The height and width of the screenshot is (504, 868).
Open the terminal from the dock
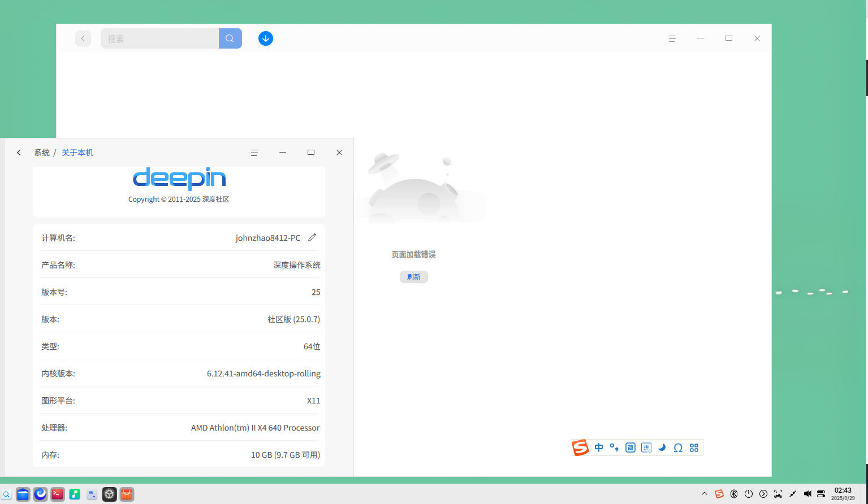[x=57, y=494]
